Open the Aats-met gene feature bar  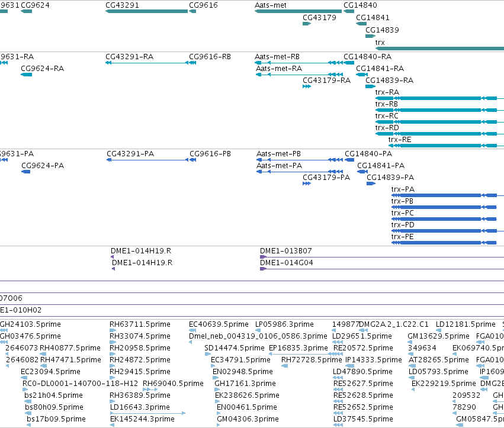pyautogui.click(x=298, y=11)
